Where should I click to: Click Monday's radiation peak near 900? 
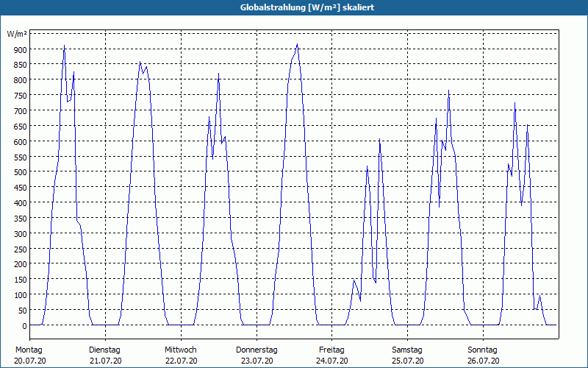(x=64, y=46)
